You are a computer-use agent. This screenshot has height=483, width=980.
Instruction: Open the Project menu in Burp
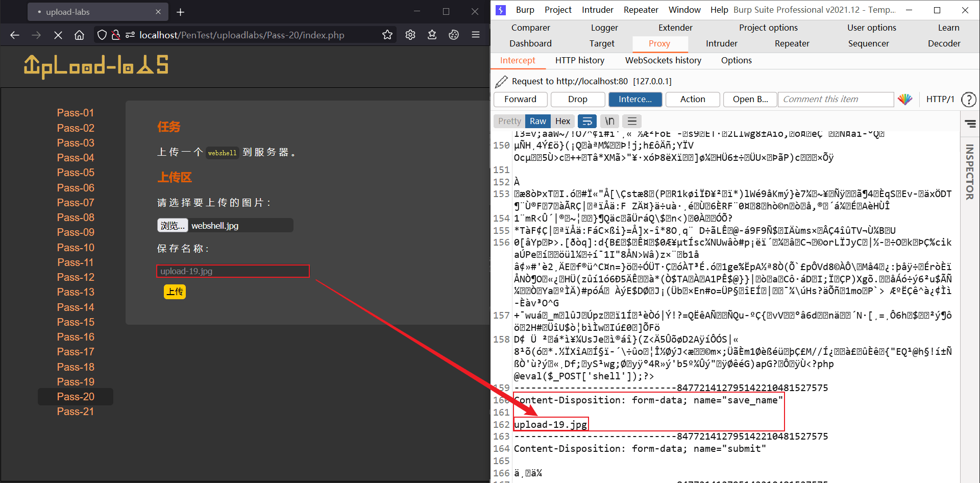(x=558, y=10)
